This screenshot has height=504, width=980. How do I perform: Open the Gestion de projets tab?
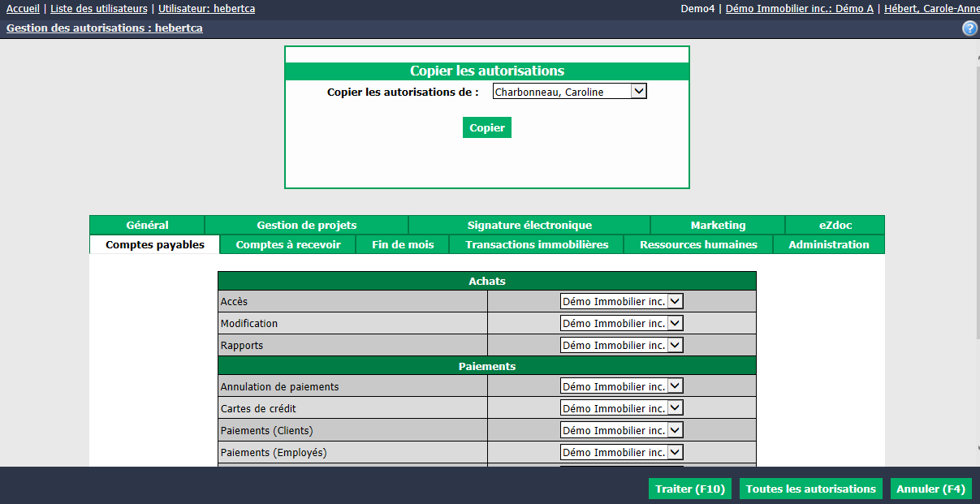point(307,225)
